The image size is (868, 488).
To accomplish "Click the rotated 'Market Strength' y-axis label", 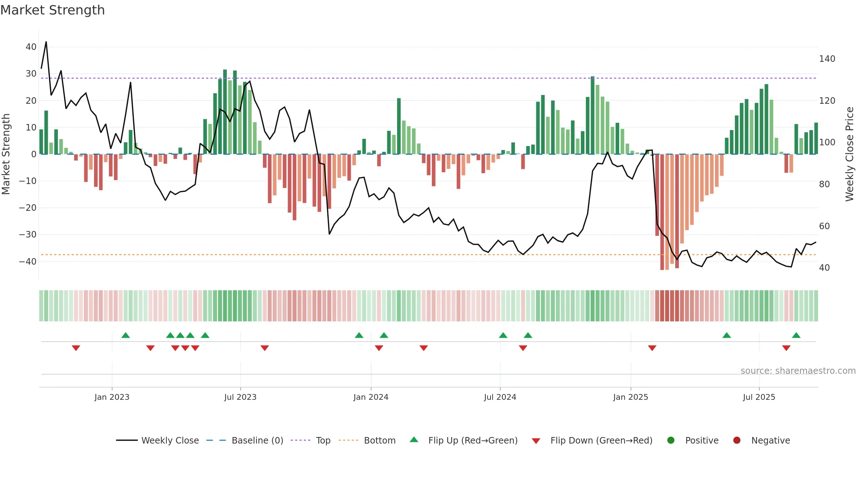I will [x=6, y=154].
